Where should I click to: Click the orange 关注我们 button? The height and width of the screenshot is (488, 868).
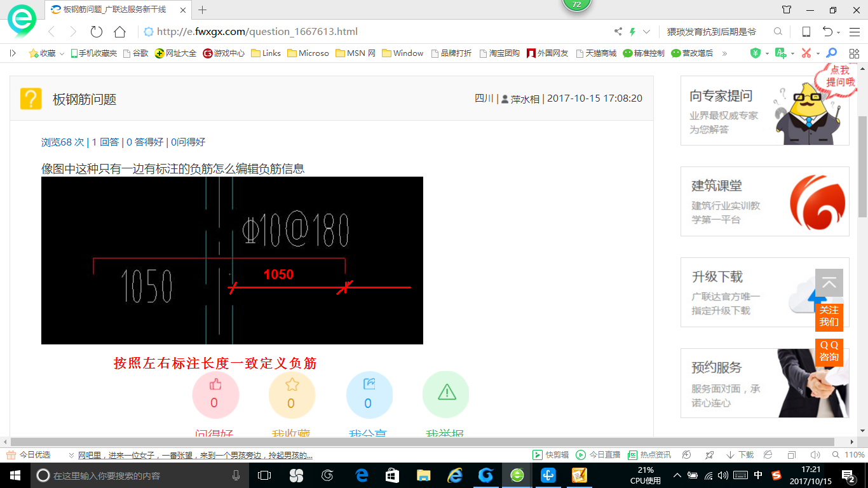(829, 316)
